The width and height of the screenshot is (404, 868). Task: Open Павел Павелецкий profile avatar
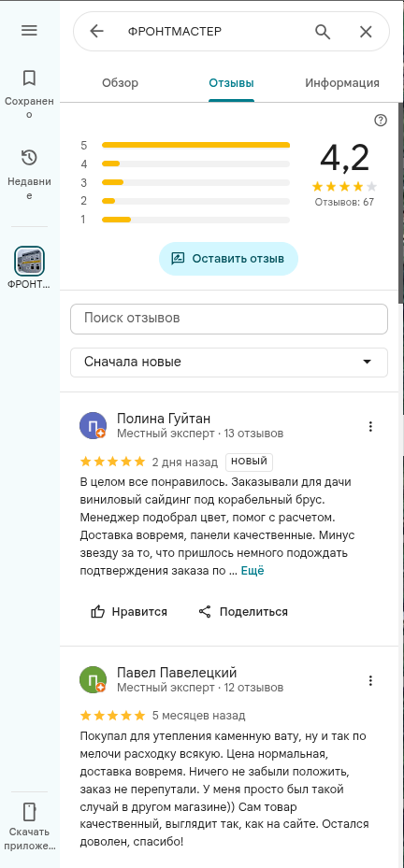click(94, 680)
